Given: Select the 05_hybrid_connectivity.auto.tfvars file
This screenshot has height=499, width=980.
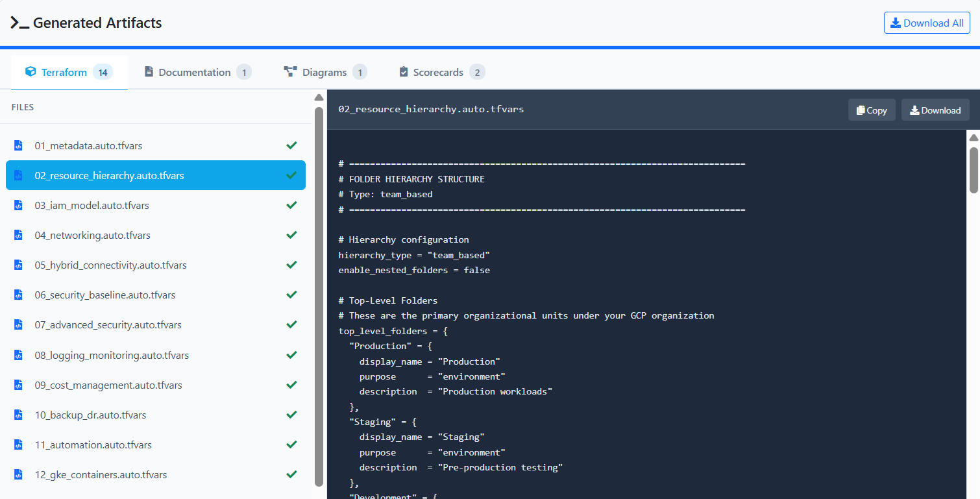Looking at the screenshot, I should coord(110,265).
